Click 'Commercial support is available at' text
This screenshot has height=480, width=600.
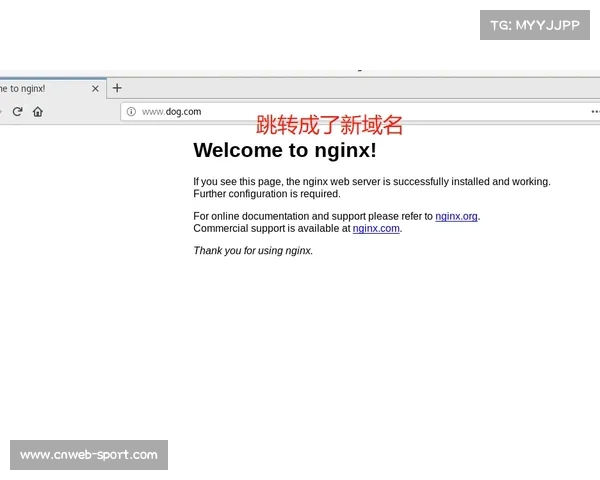[271, 228]
